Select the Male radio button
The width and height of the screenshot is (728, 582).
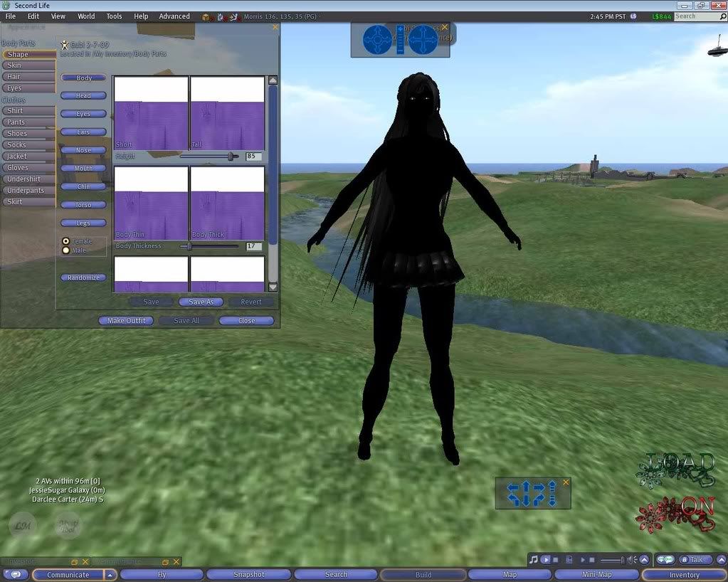click(x=66, y=250)
